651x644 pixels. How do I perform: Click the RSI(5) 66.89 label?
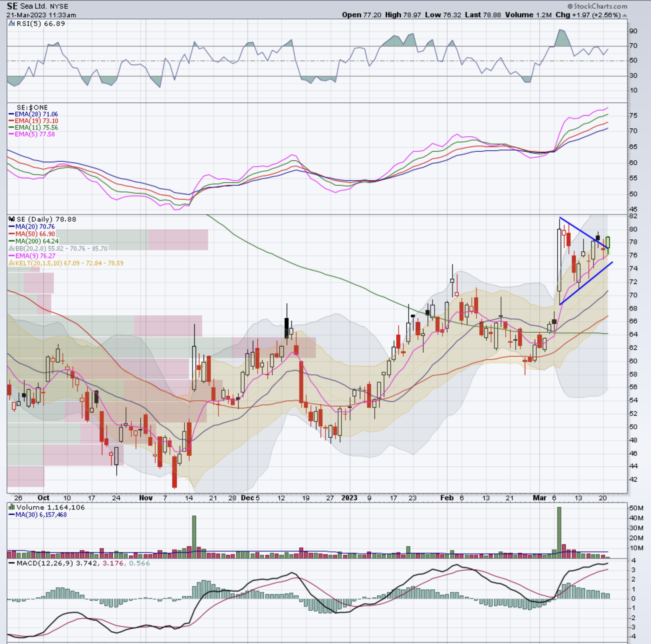click(x=41, y=24)
